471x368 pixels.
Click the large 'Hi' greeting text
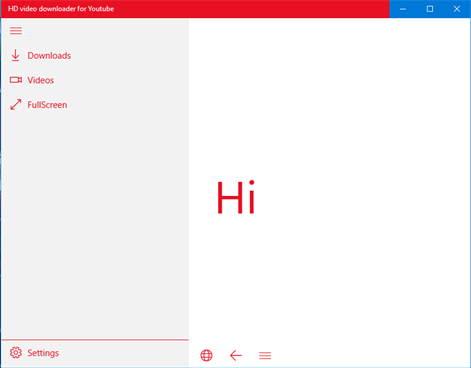coord(236,197)
